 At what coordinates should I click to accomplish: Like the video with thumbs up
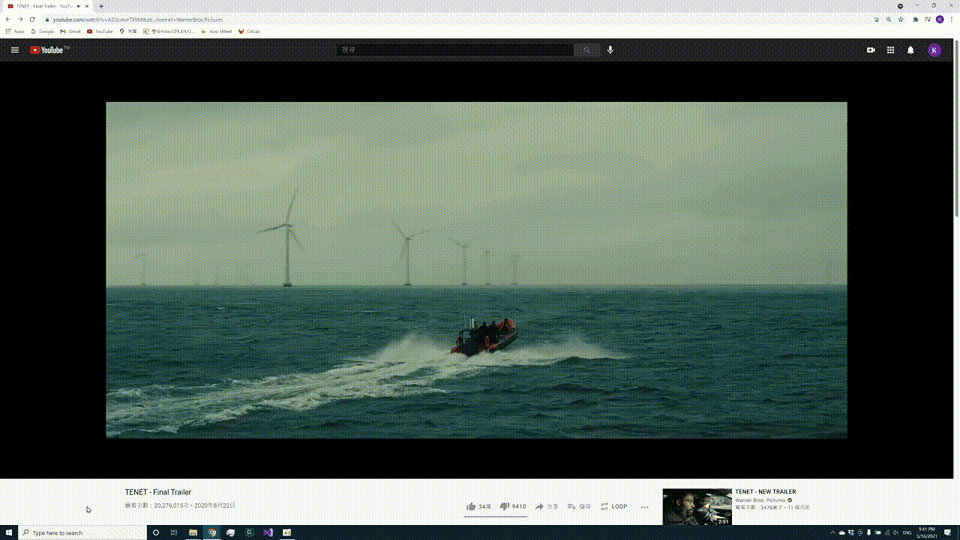[x=479, y=506]
